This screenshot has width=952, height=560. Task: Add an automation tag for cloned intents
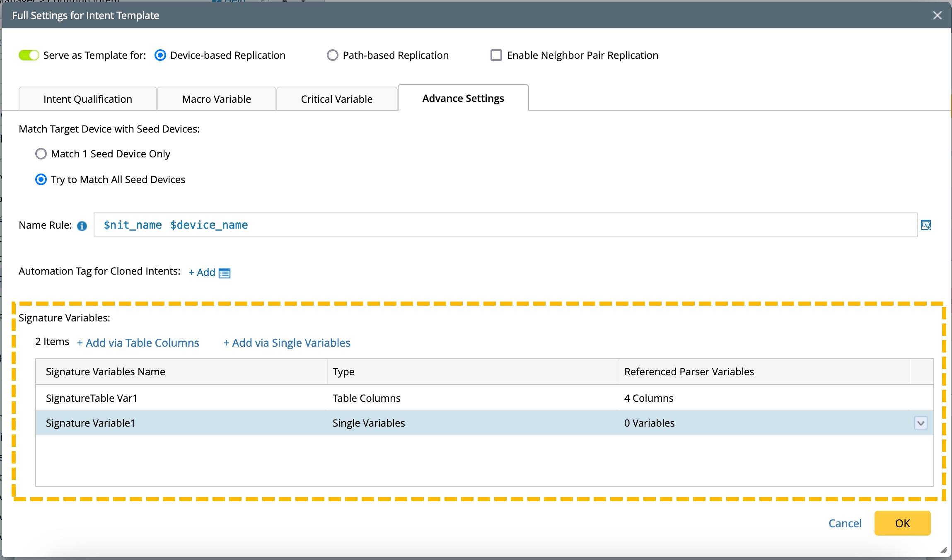[202, 272]
